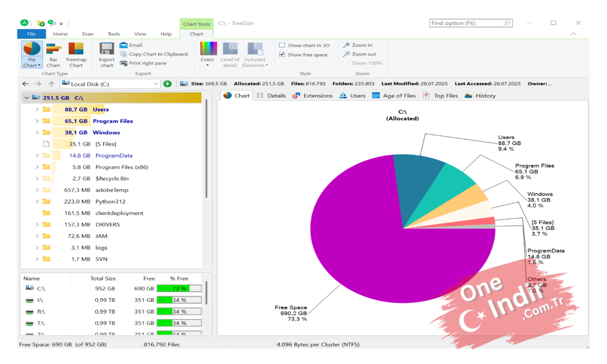This screenshot has width=607, height=364.
Task: Click the I:\ drive icon in drive list
Action: 30,300
